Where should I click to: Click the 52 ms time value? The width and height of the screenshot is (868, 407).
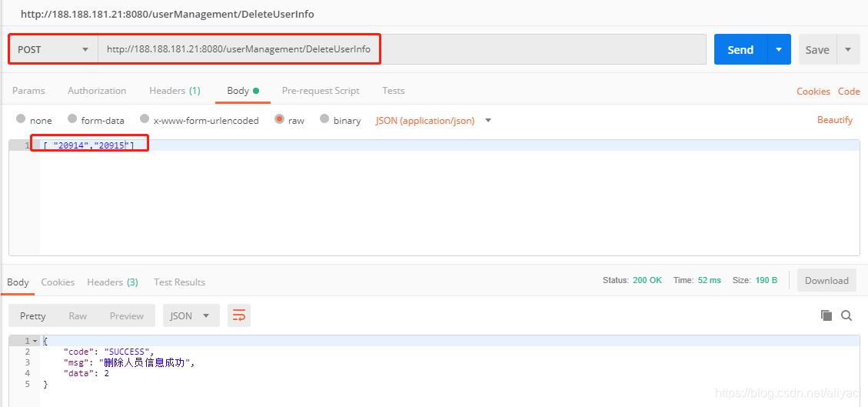(709, 280)
